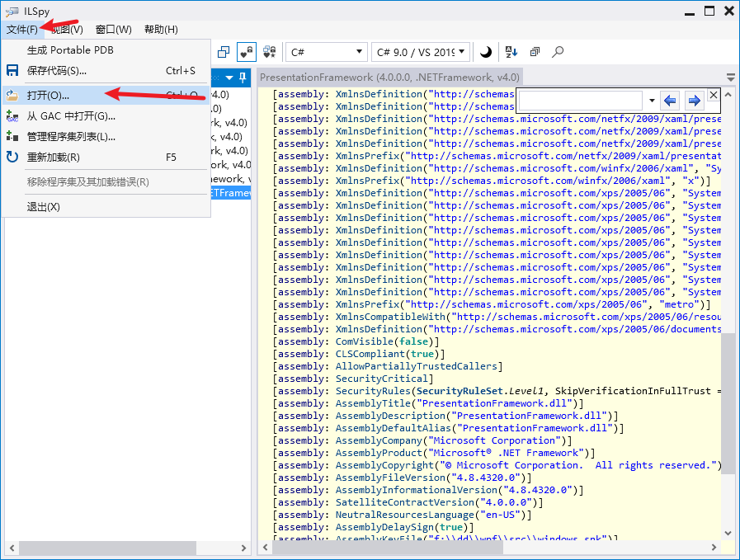This screenshot has width=740, height=560.
Task: Click the code pane horizontal scrollbar thumb
Action: click(x=388, y=548)
